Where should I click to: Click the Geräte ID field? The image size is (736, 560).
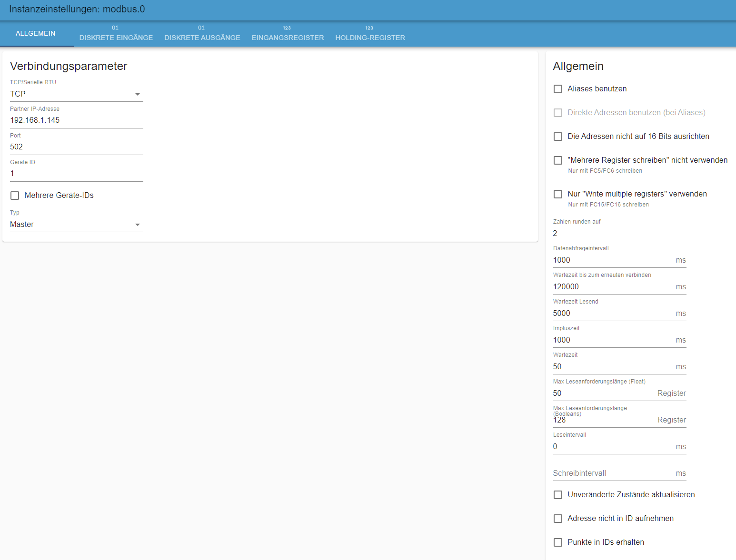point(77,174)
